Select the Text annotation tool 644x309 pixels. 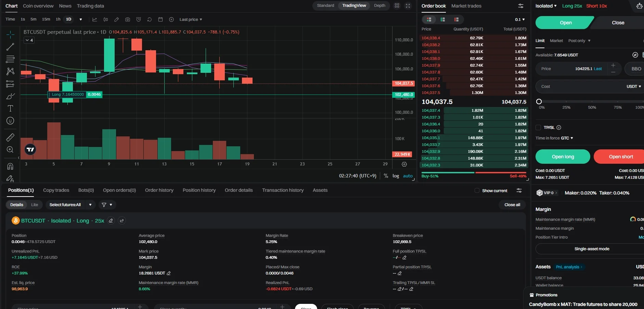pos(10,108)
